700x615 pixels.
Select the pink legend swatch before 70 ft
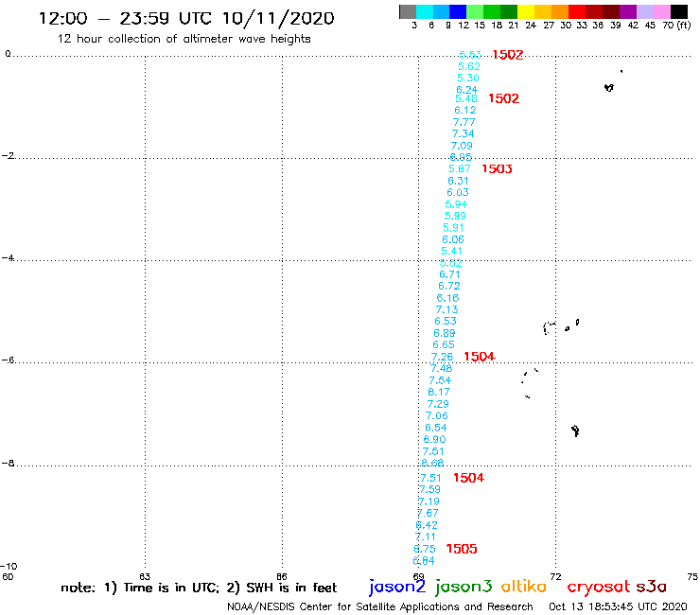(661, 11)
